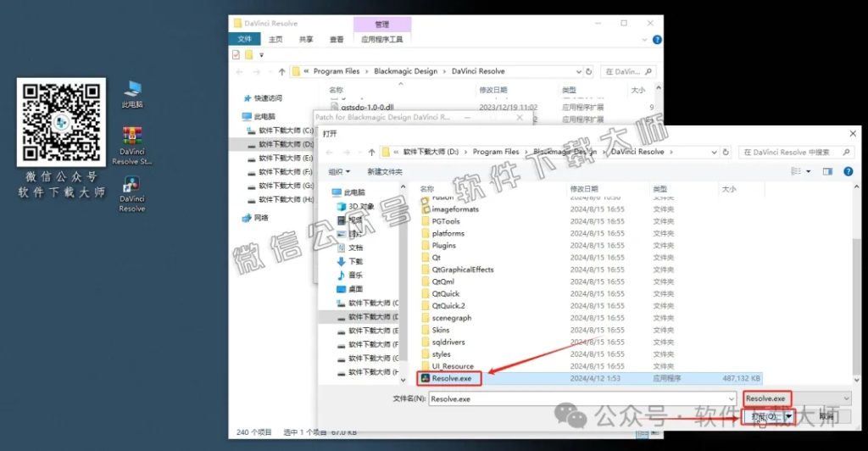Click the 管理 contextual tab header
Viewport: 868px width, 451px height.
point(382,25)
